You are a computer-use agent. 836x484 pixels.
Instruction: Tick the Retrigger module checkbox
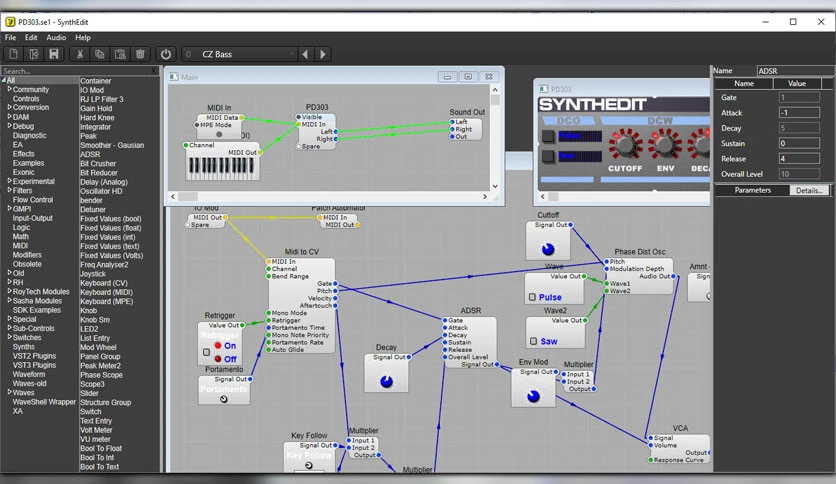point(206,352)
